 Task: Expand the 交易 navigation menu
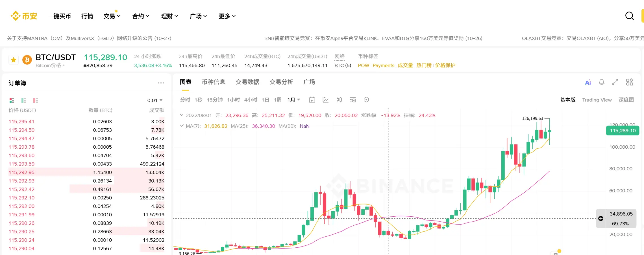point(112,16)
